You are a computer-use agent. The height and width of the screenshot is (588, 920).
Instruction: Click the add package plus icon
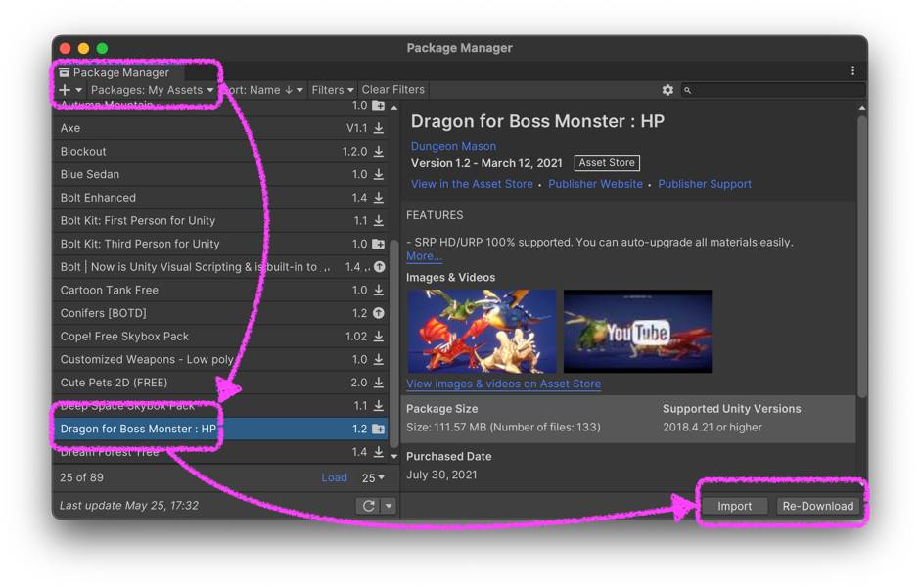[x=65, y=90]
